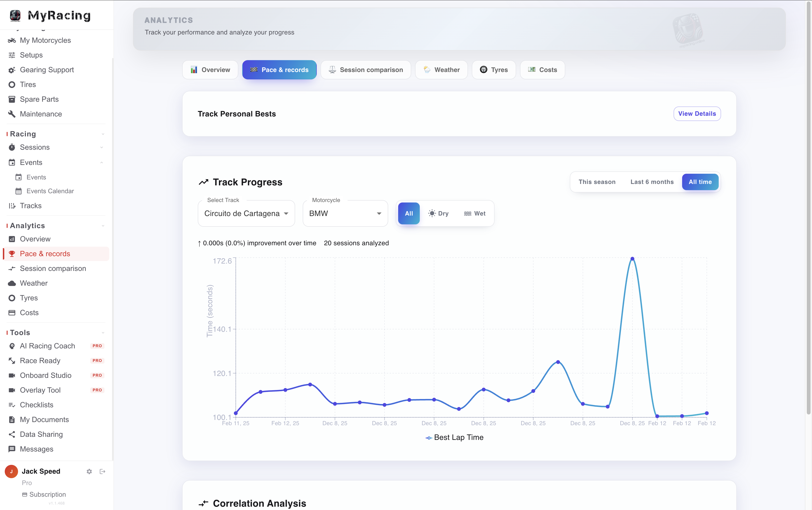Open My Motorcycles from motorcycle icon
The height and width of the screenshot is (510, 812).
pos(12,40)
